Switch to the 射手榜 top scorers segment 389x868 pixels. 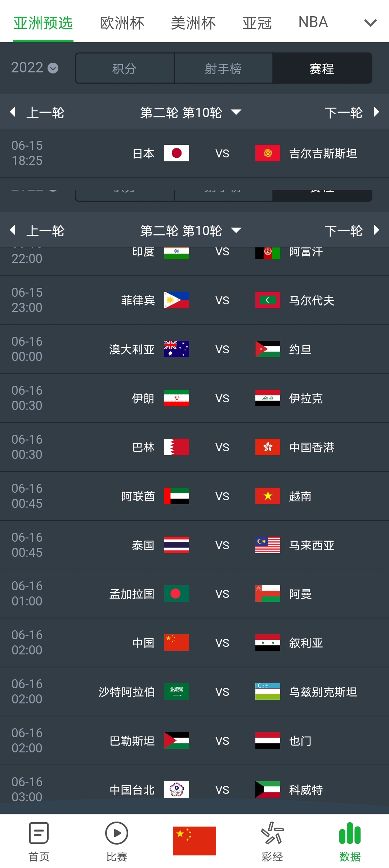(223, 68)
